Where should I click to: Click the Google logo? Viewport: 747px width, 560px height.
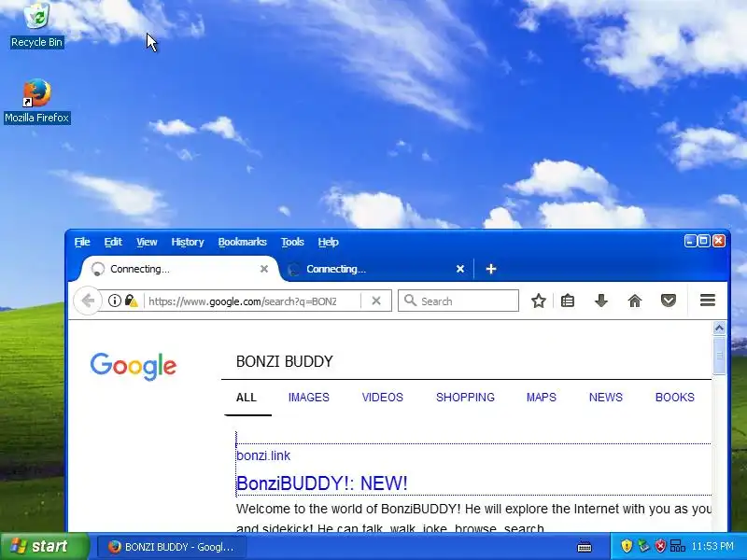point(134,366)
